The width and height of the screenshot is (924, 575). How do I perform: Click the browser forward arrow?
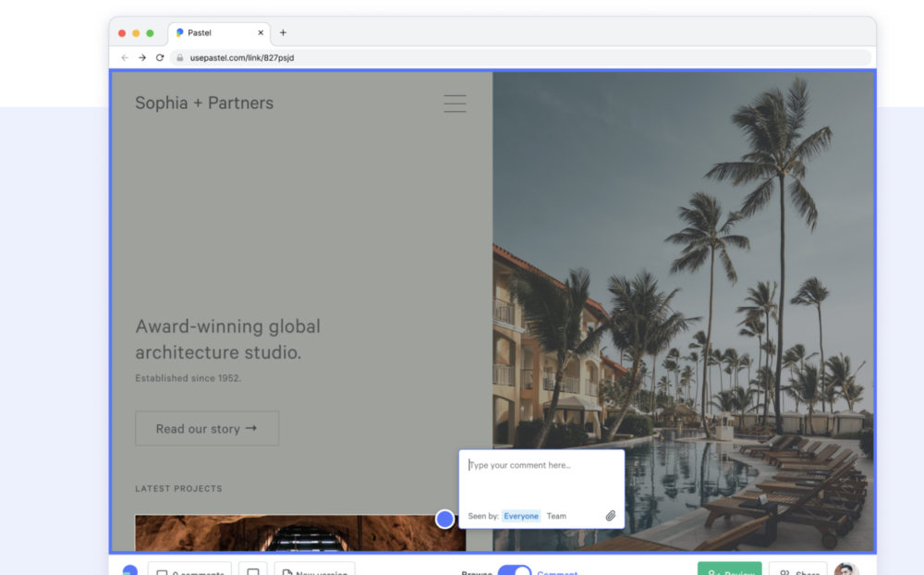tap(142, 57)
